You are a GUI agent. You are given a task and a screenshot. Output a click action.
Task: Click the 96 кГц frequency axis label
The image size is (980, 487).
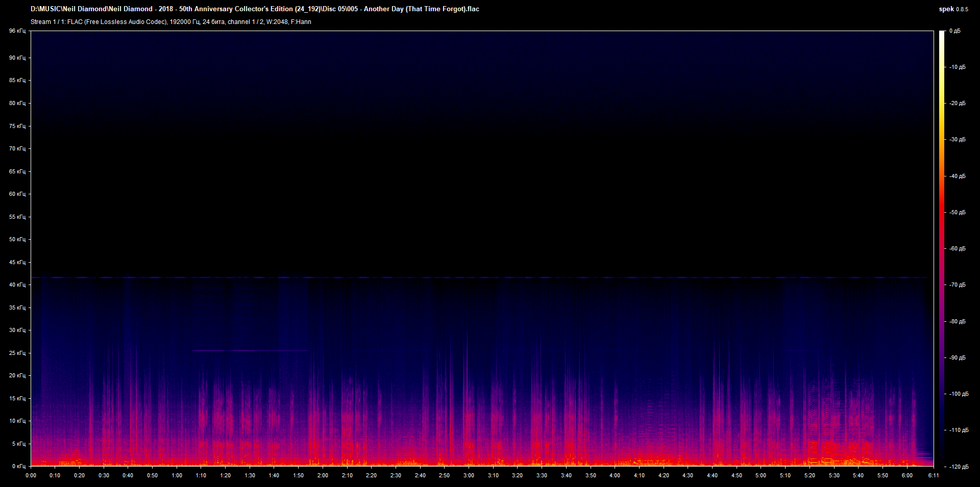click(17, 31)
